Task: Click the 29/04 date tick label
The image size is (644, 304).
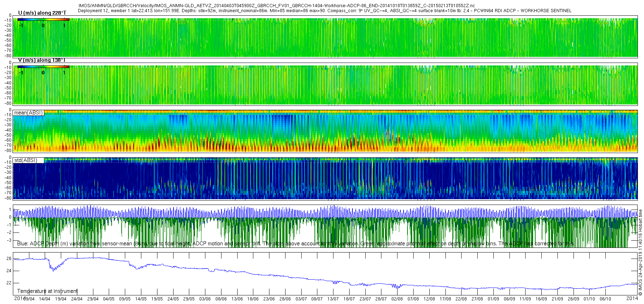Action: pyautogui.click(x=93, y=299)
